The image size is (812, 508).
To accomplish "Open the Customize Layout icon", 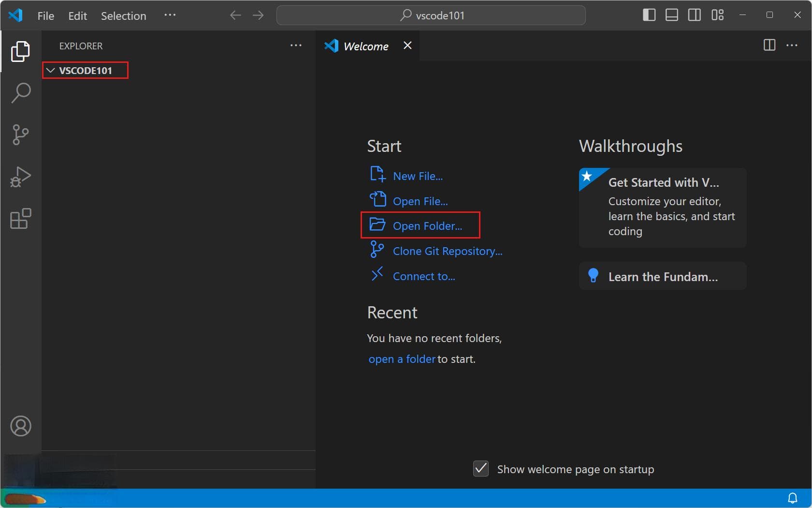I will point(717,15).
